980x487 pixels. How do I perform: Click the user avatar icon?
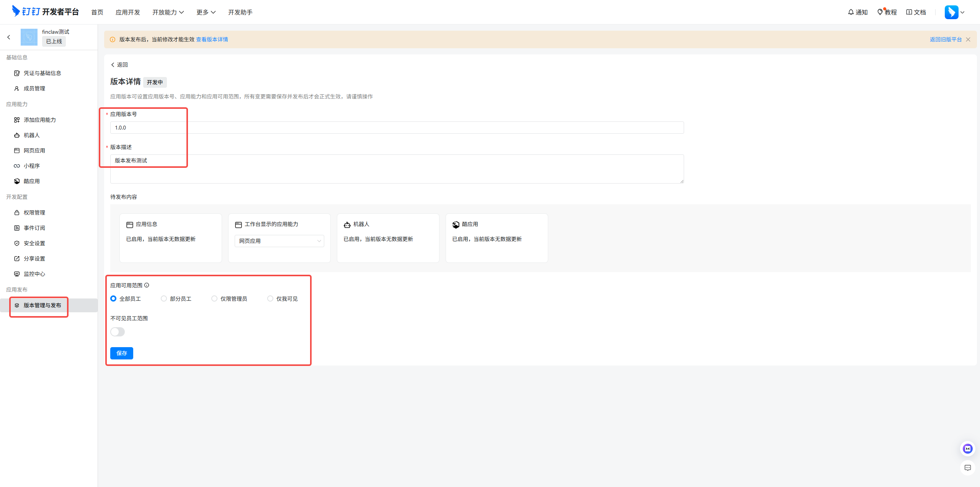951,12
